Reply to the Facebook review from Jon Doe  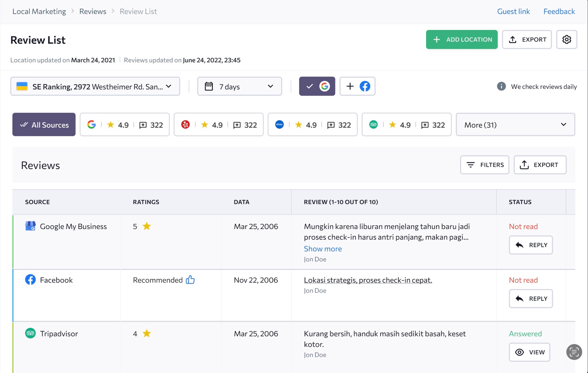(x=531, y=298)
